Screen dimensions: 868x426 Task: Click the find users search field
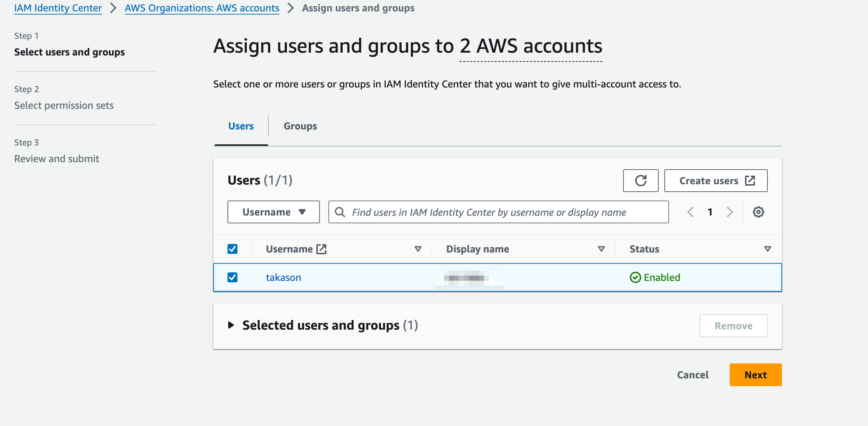tap(498, 212)
